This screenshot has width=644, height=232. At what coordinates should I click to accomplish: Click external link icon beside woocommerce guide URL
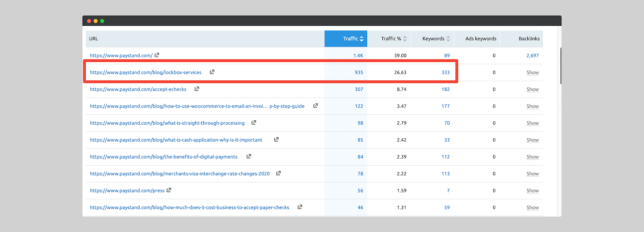coord(316,106)
